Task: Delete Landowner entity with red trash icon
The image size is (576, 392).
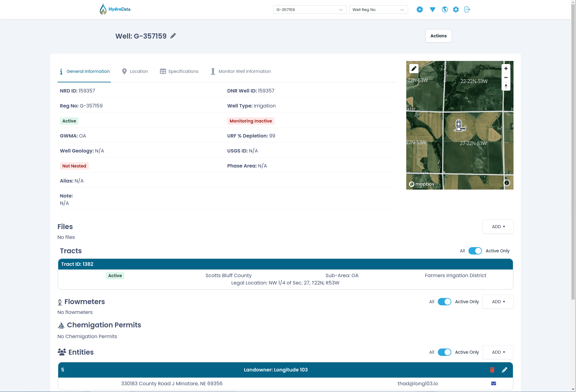Action: pyautogui.click(x=492, y=370)
